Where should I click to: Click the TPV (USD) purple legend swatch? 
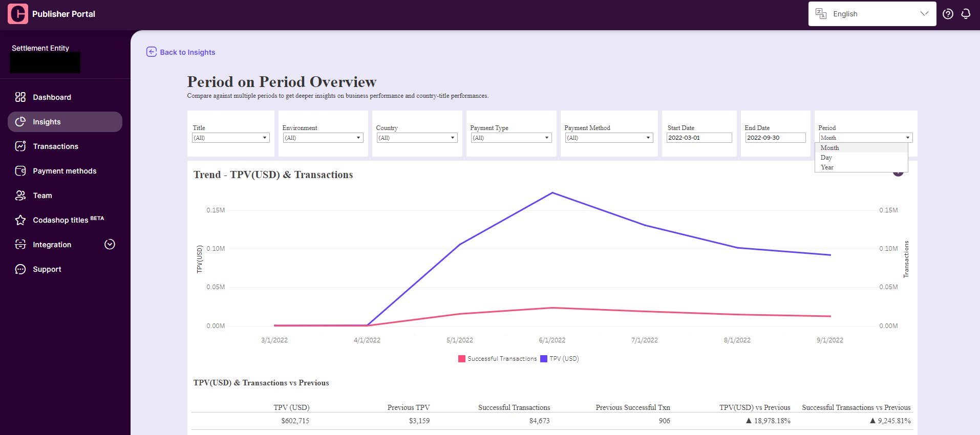pyautogui.click(x=544, y=359)
